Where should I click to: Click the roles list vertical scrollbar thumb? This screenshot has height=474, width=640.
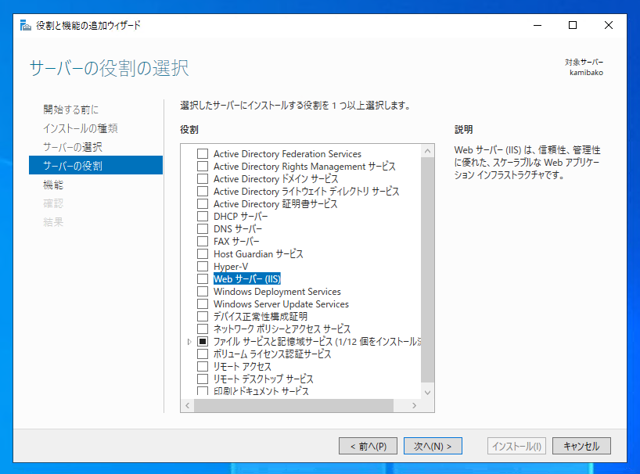427,270
